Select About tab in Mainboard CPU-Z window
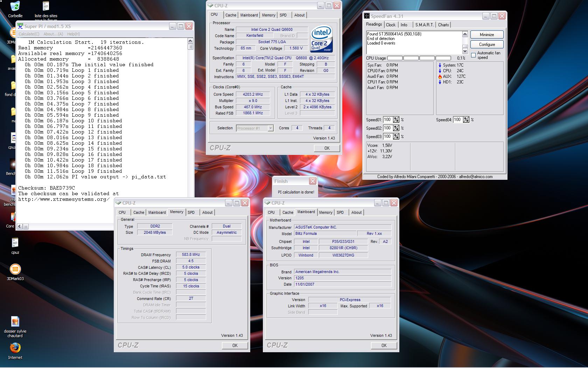 pos(356,212)
